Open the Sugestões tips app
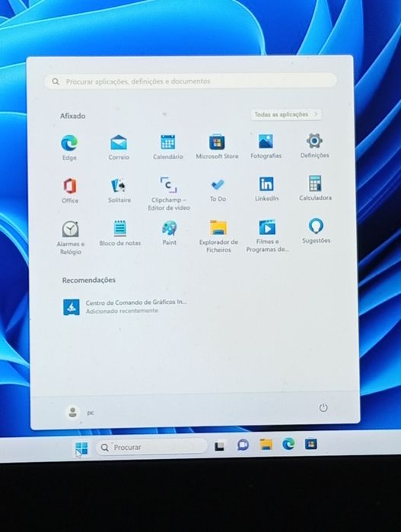The image size is (401, 532). (x=316, y=231)
